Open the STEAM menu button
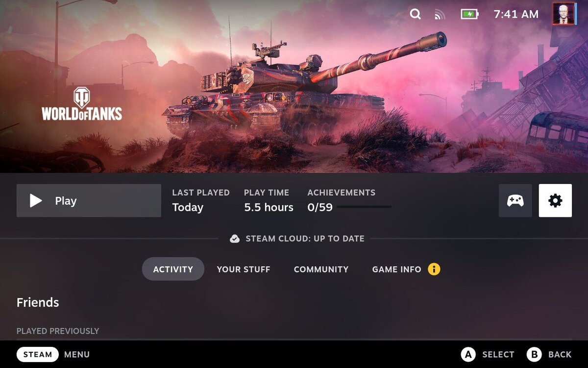This screenshot has height=368, width=588. (x=38, y=354)
